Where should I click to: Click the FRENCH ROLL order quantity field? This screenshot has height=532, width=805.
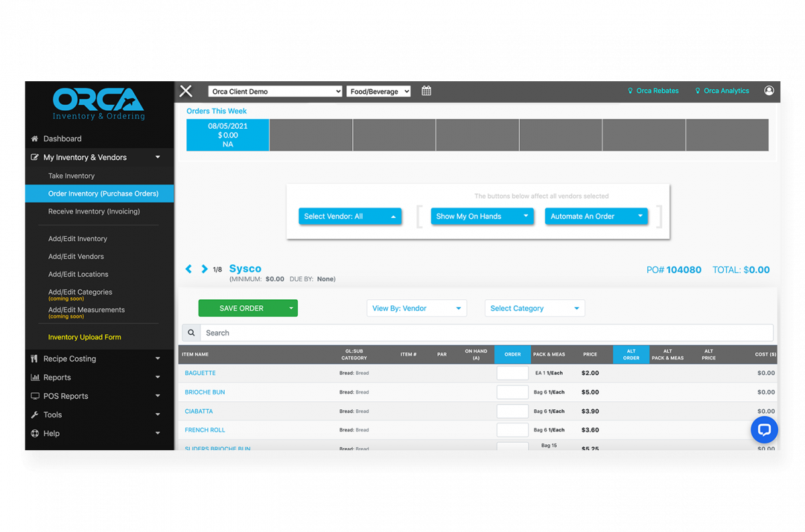[x=513, y=429]
